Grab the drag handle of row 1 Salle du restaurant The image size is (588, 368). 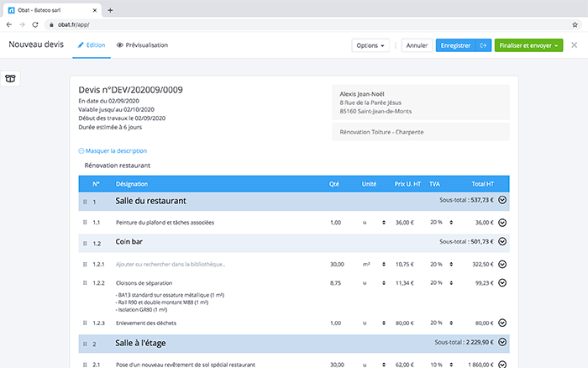pos(85,202)
